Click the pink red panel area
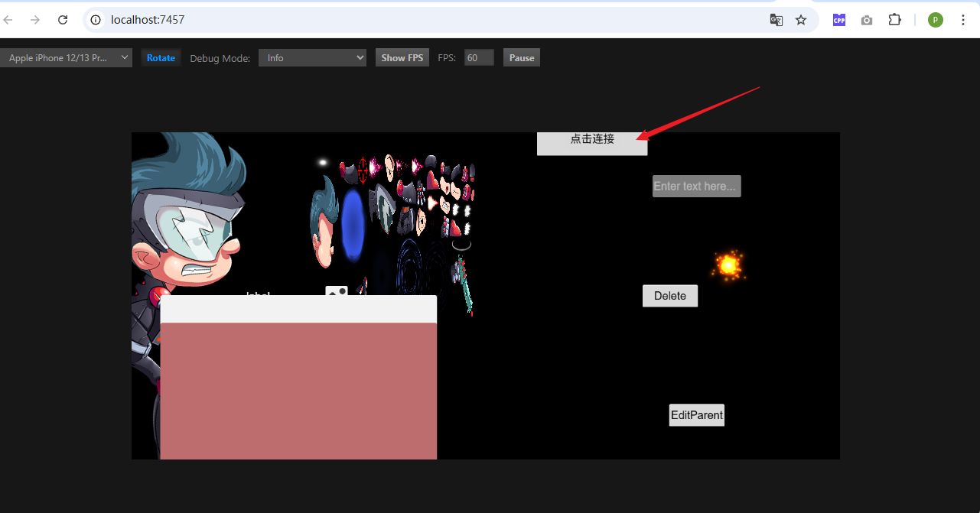980x513 pixels. coord(298,391)
